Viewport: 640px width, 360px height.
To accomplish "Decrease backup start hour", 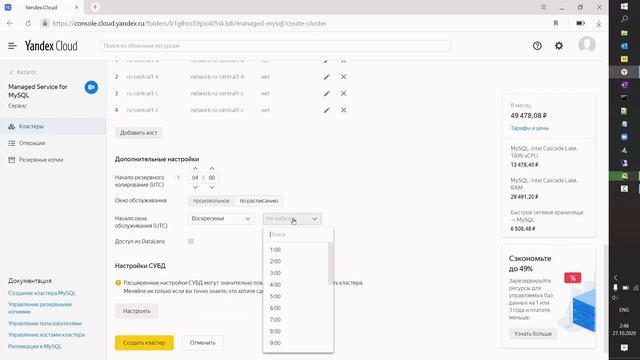I will tap(195, 187).
